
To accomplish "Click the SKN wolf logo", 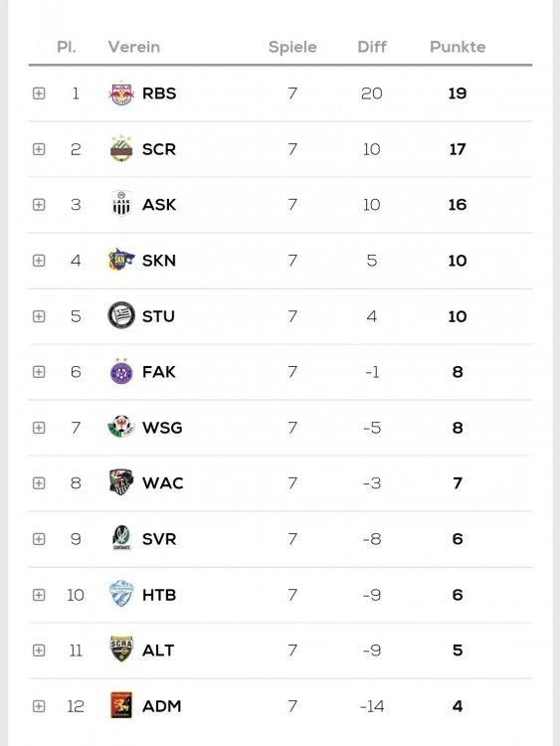I will 121,260.
